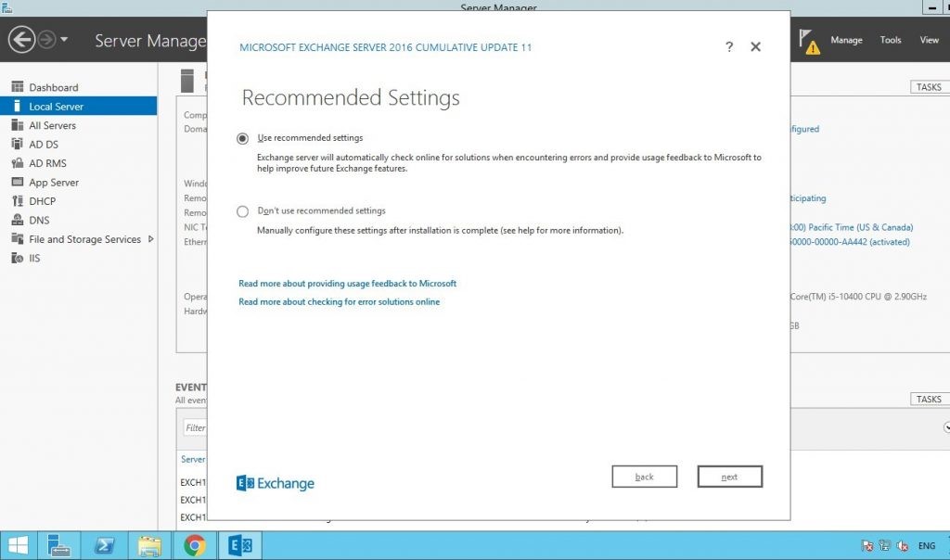Click the muted speaker volume tray icon

[902, 545]
